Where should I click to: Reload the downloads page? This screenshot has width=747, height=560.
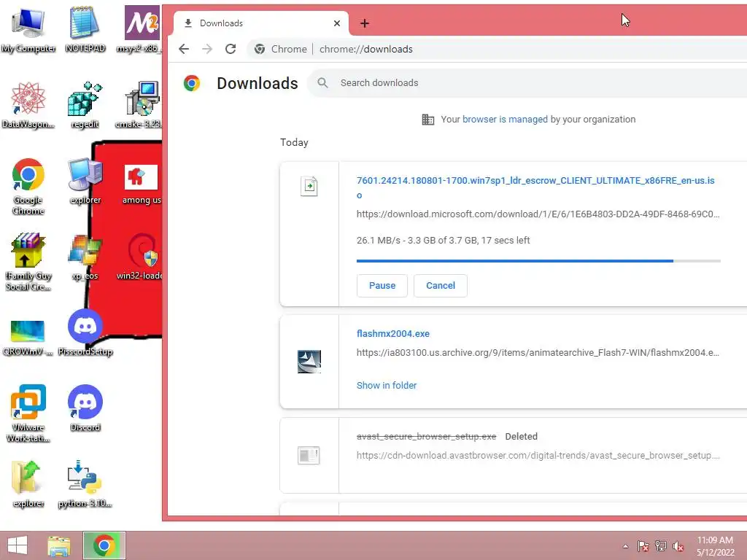pyautogui.click(x=231, y=49)
